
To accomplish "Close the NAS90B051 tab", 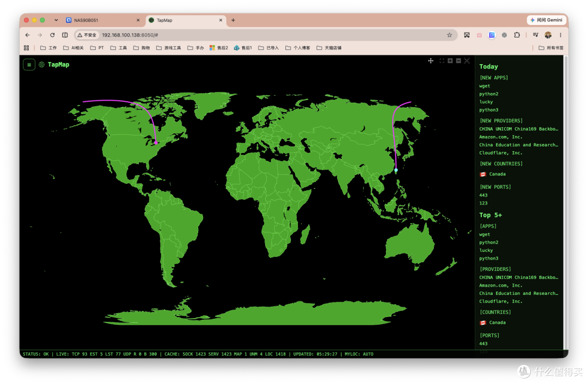I will [x=138, y=20].
